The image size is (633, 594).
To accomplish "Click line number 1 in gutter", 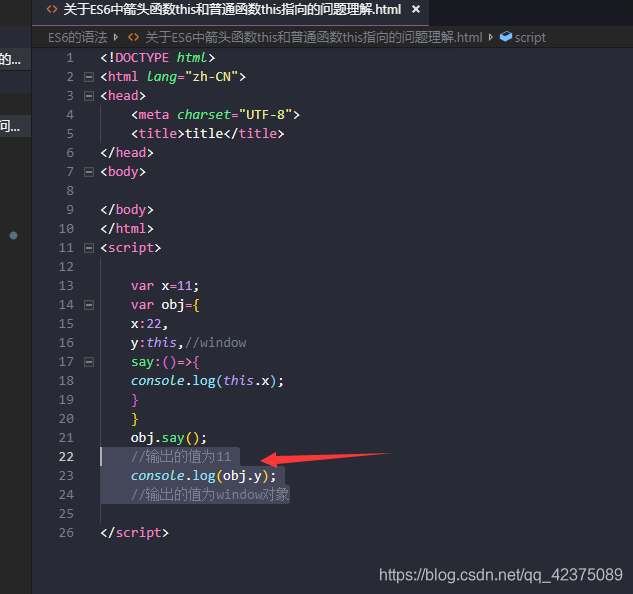I will 70,58.
